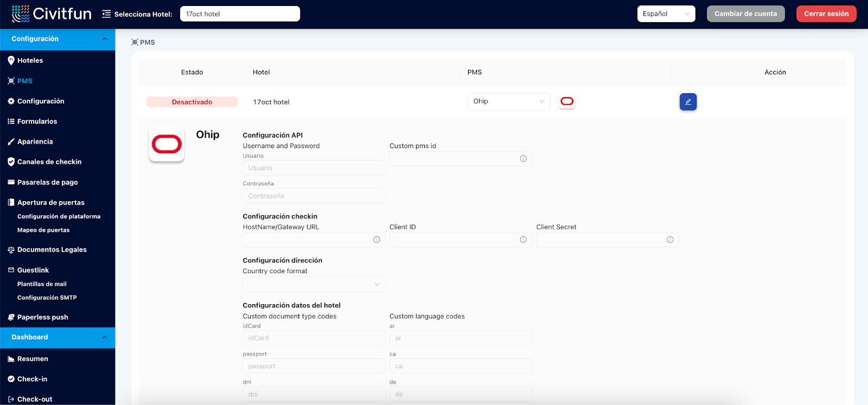Click the Check-out exit icon
Image resolution: width=868 pixels, height=405 pixels.
tap(11, 399)
